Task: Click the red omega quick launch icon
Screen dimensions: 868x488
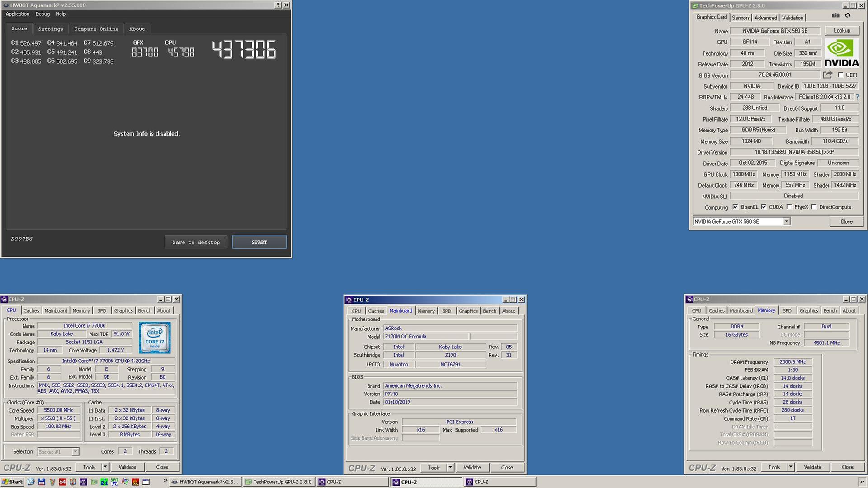Action: tap(135, 482)
